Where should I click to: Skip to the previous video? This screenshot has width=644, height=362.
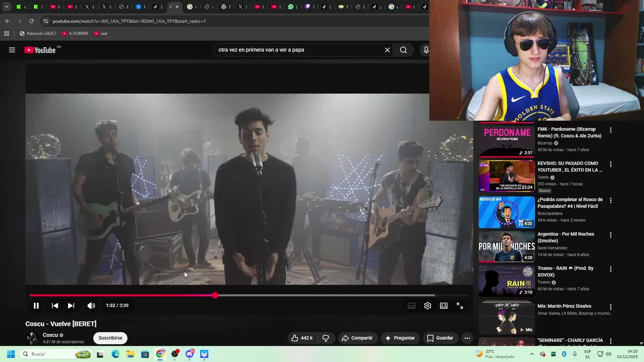(55, 306)
